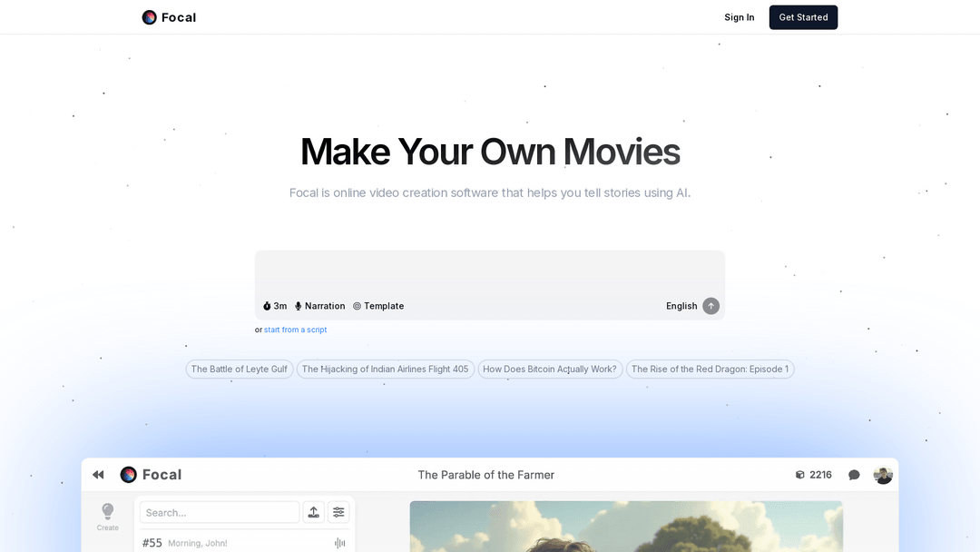Change the English language setting
980x552 pixels.
tap(681, 306)
